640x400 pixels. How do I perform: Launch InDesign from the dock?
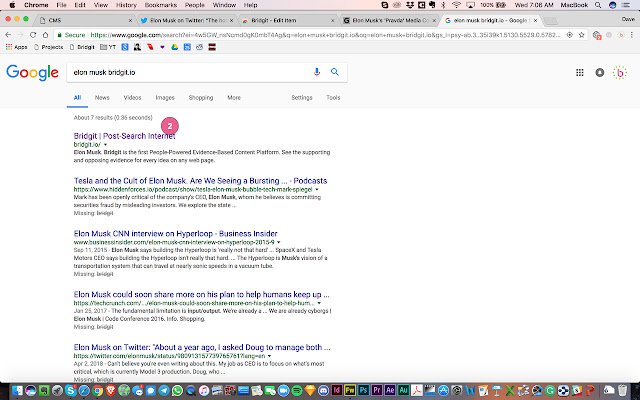[x=337, y=391]
